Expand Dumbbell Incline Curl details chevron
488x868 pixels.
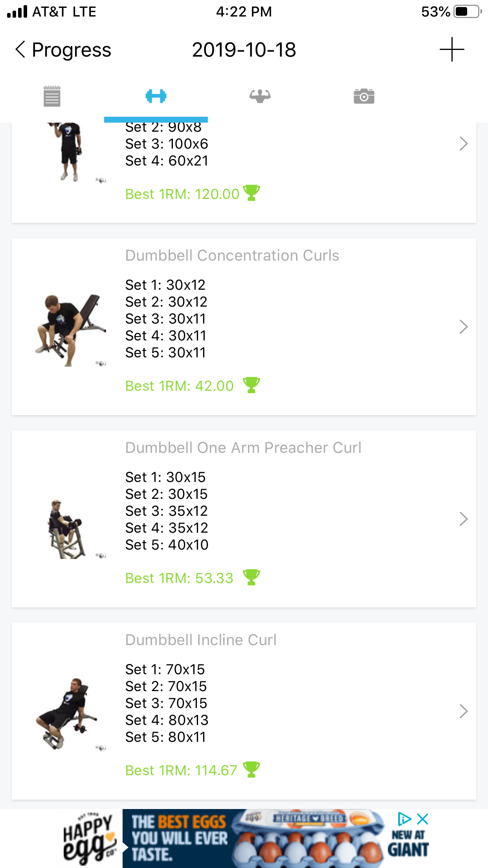[464, 711]
